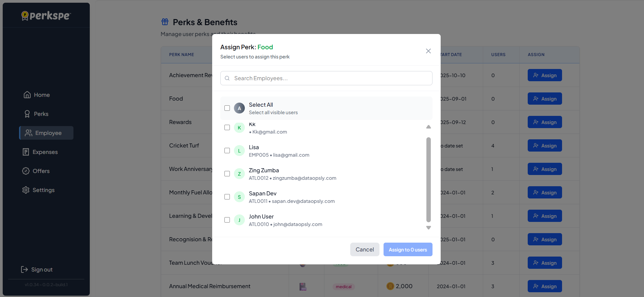Tick the John User checkbox
644x297 pixels.
coord(227,220)
